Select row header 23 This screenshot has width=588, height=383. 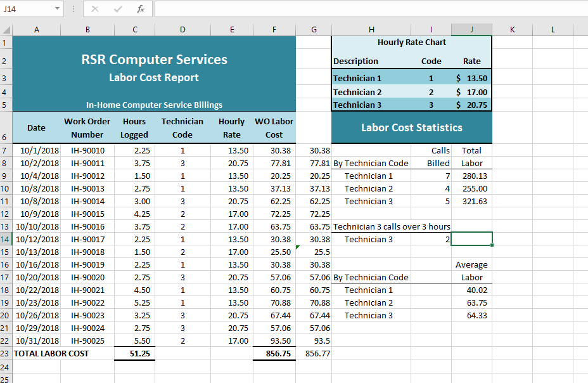6,353
